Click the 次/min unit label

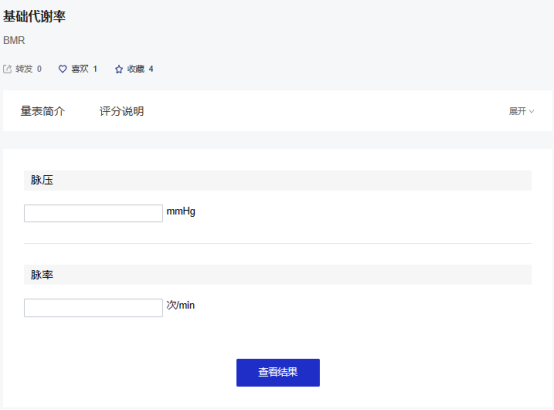[181, 305]
